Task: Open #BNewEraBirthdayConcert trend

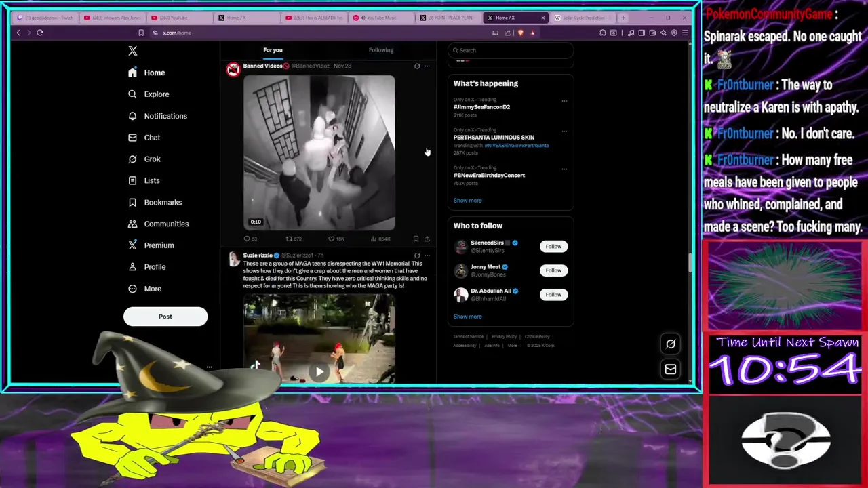Action: coord(489,176)
